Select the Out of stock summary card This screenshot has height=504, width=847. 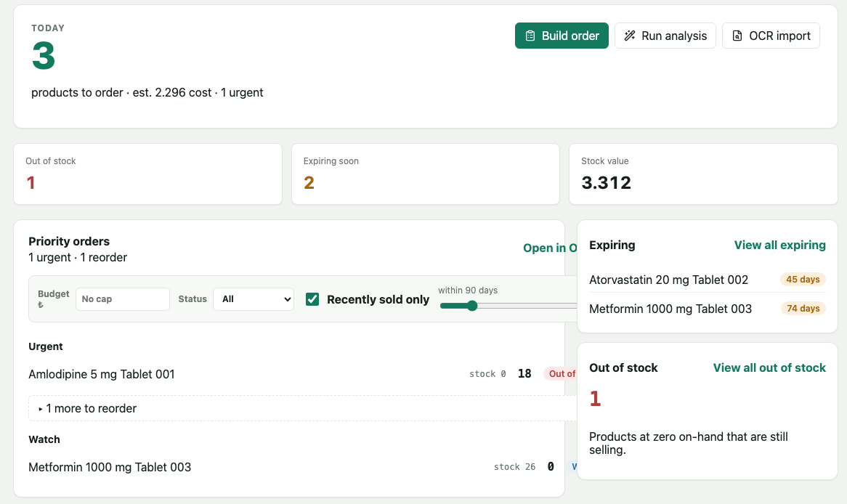[147, 174]
